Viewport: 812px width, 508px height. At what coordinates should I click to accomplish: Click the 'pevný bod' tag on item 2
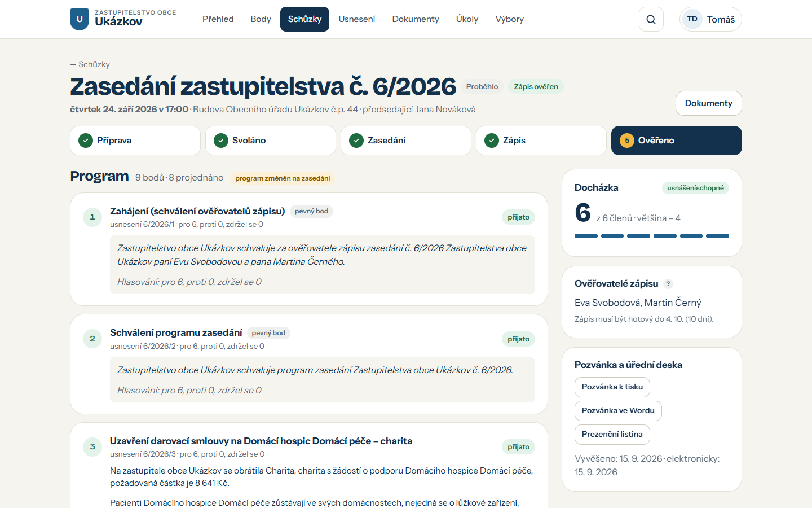(268, 333)
